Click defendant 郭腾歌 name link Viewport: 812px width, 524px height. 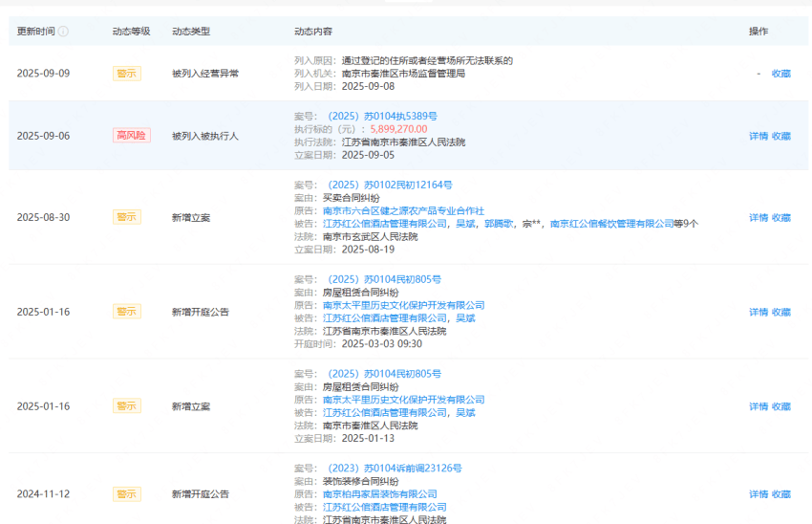coord(497,224)
